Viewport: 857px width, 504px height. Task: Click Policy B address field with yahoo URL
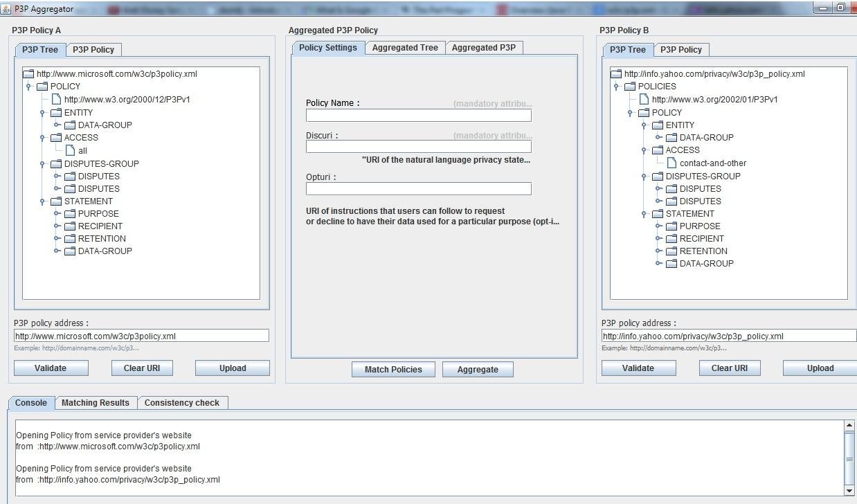729,336
